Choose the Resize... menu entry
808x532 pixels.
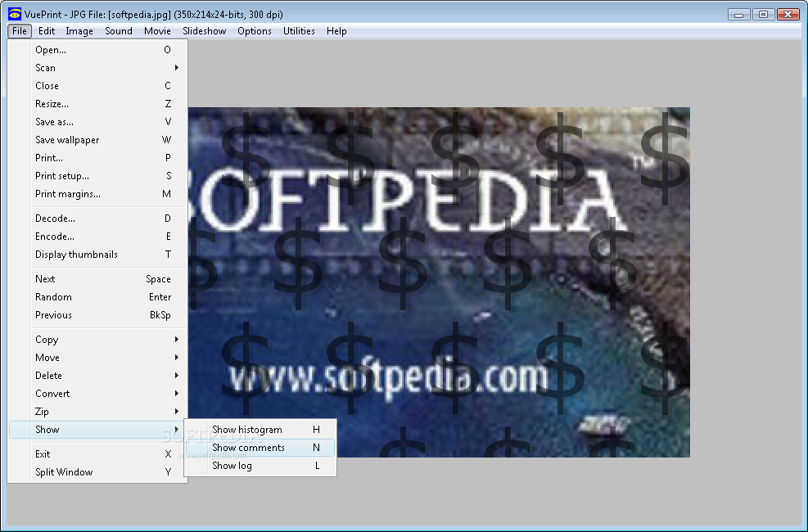click(98, 104)
